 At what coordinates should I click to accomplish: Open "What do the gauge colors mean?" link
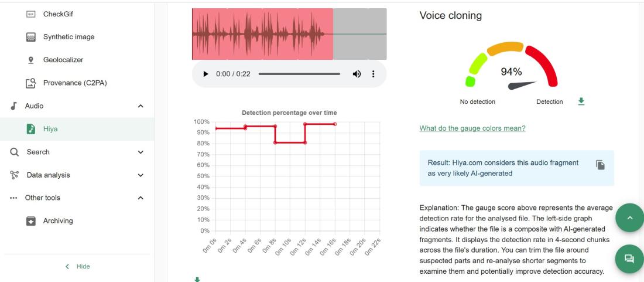pyautogui.click(x=472, y=128)
